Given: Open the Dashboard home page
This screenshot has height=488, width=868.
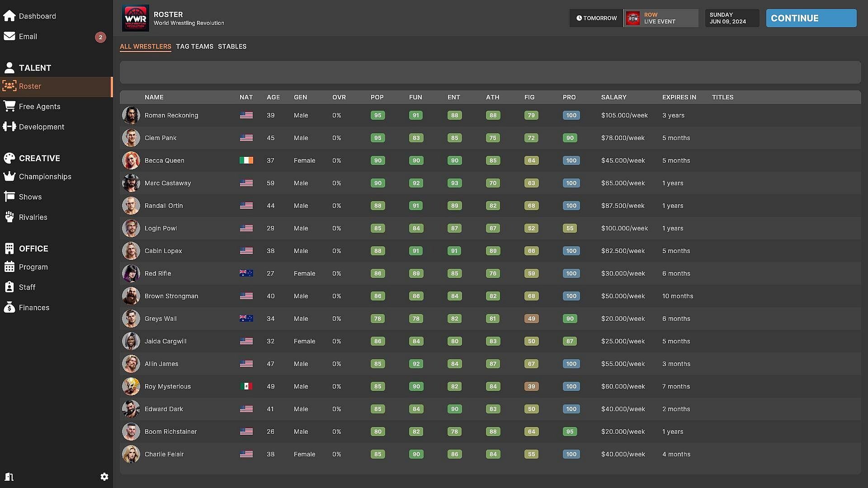Looking at the screenshot, I should [x=37, y=16].
